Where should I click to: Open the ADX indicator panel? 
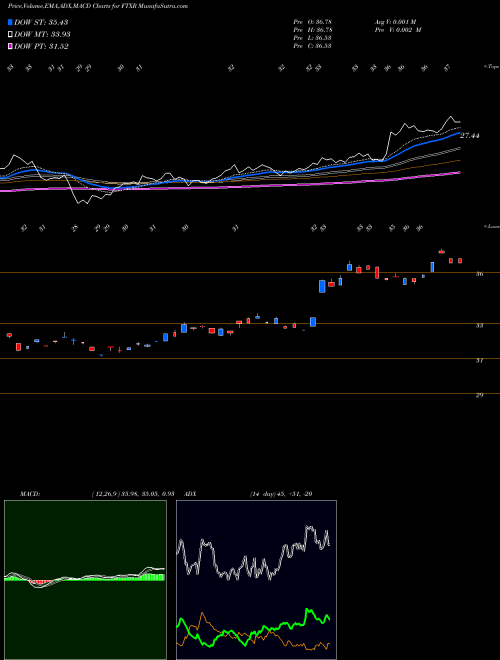256,580
